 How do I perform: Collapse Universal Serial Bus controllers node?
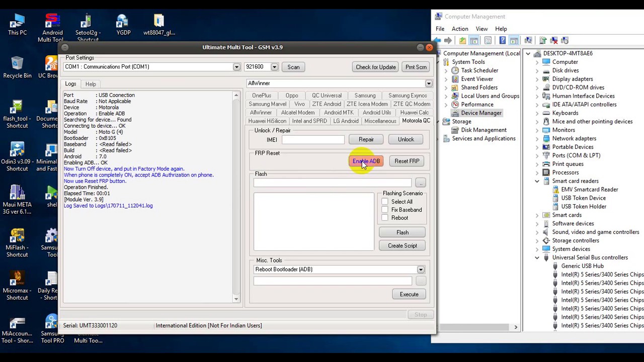coord(537,257)
